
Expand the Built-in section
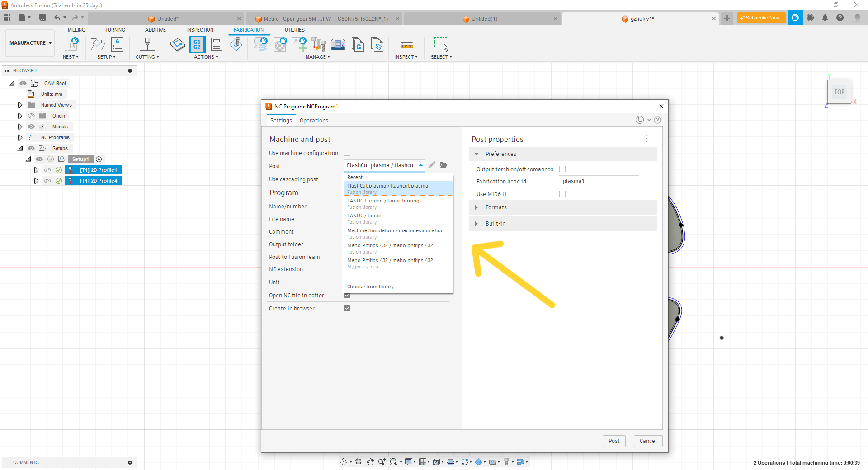click(476, 224)
